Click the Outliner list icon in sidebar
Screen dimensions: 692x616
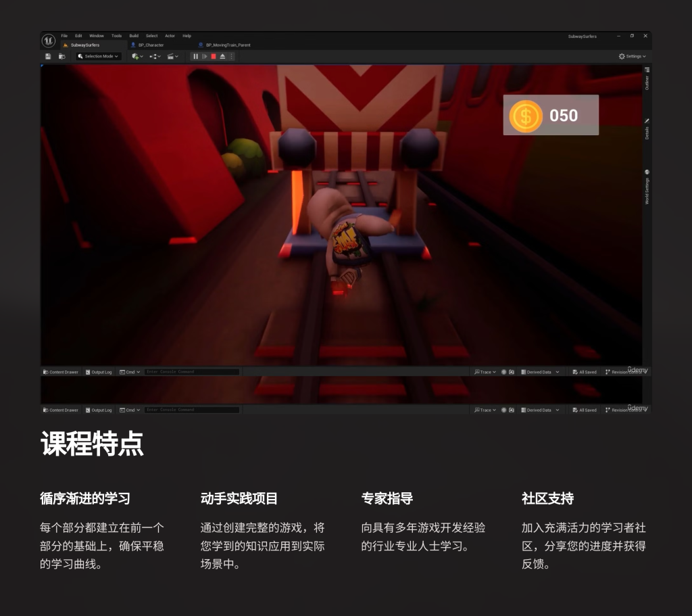click(x=647, y=70)
